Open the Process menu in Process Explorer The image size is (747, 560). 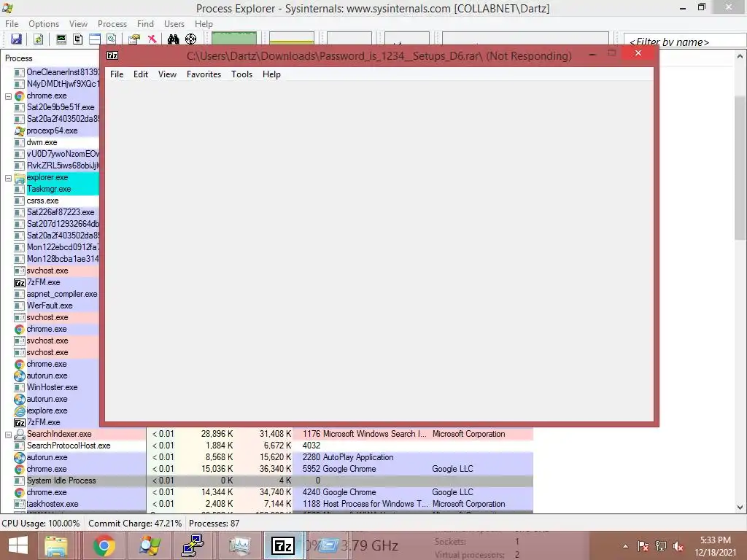pos(112,24)
